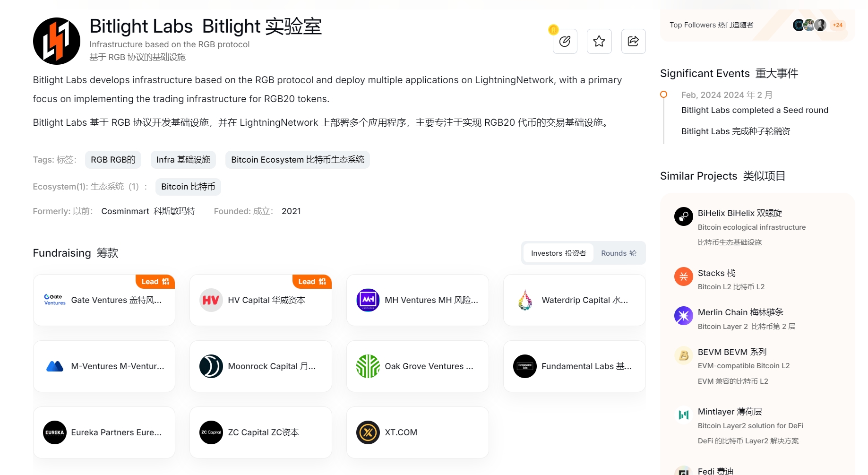Open the ZC Capital investor name

(263, 432)
